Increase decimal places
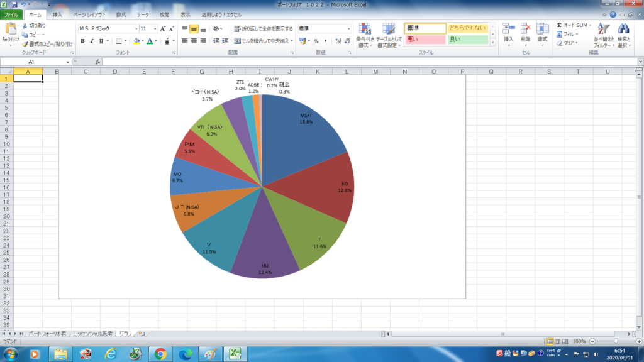The width and height of the screenshot is (644, 362). click(x=338, y=41)
